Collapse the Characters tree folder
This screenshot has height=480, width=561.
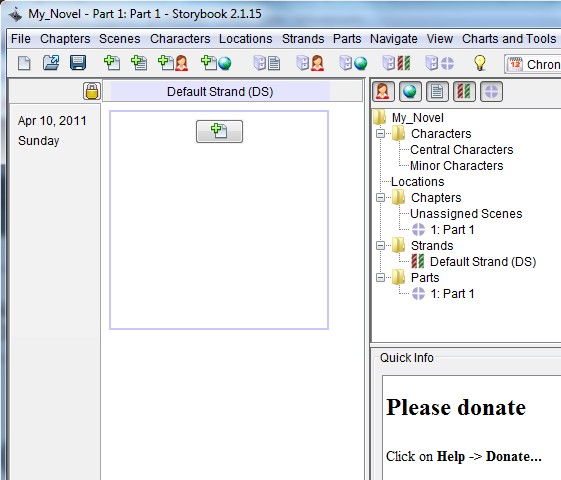(x=381, y=133)
